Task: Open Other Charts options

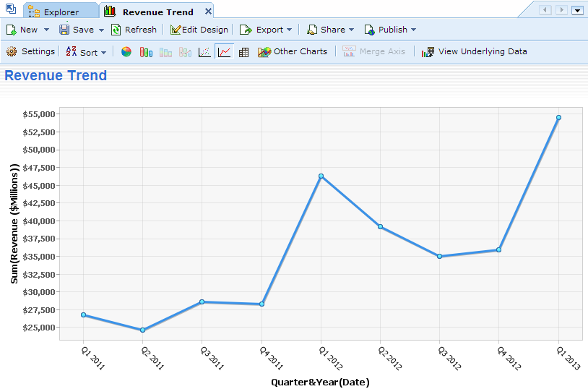Action: (x=293, y=52)
